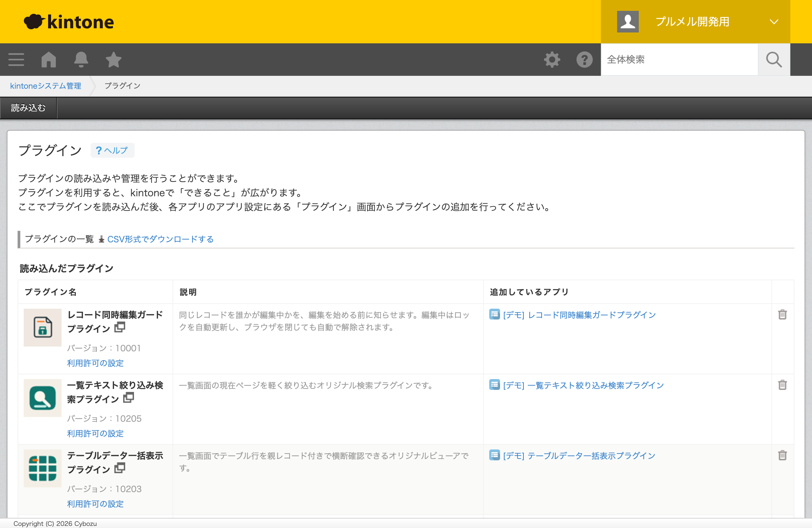Click the プラグイン breadcrumb text
The width and height of the screenshot is (812, 528).
[122, 86]
